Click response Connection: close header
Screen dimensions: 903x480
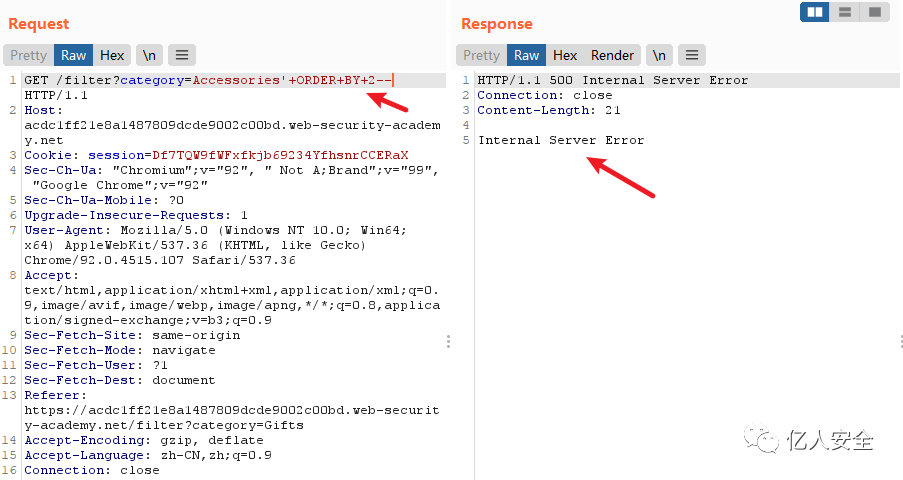pos(545,95)
